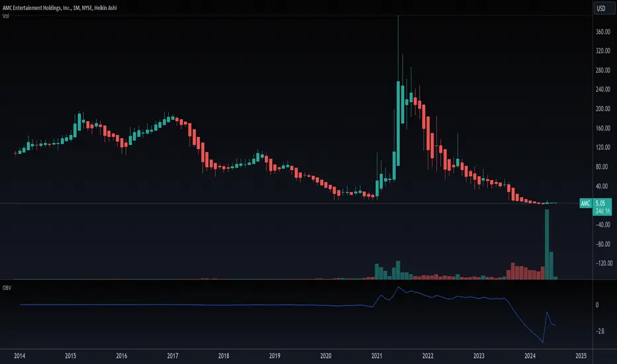Click the 240.00 price scale value
Image resolution: width=617 pixels, height=364 pixels.
pos(603,89)
